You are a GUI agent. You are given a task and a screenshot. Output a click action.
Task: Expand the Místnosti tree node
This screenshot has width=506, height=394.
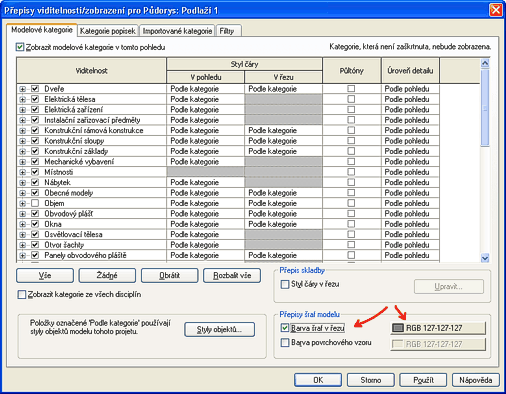pos(22,172)
